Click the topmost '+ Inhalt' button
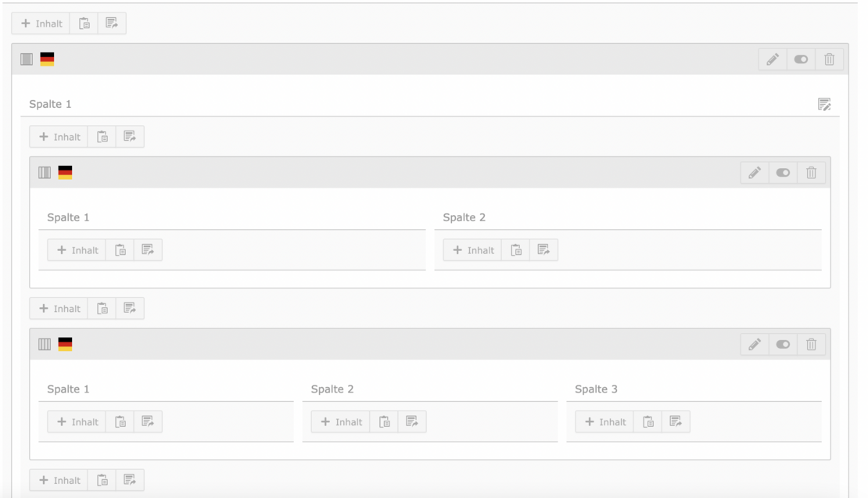The width and height of the screenshot is (868, 498). (x=41, y=23)
